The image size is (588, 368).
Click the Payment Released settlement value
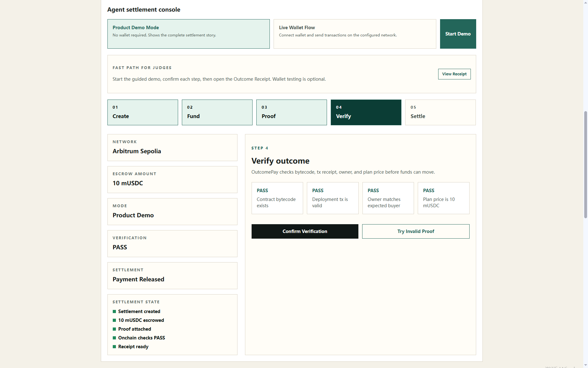click(138, 279)
